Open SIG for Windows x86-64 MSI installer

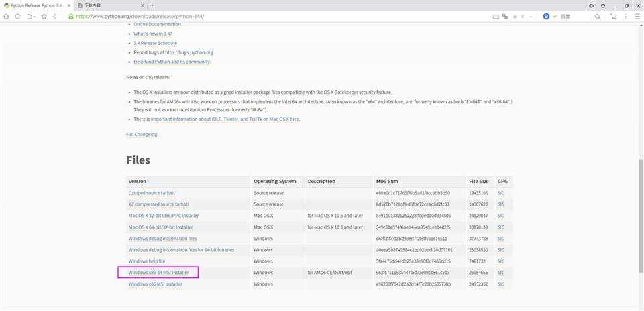click(500, 273)
